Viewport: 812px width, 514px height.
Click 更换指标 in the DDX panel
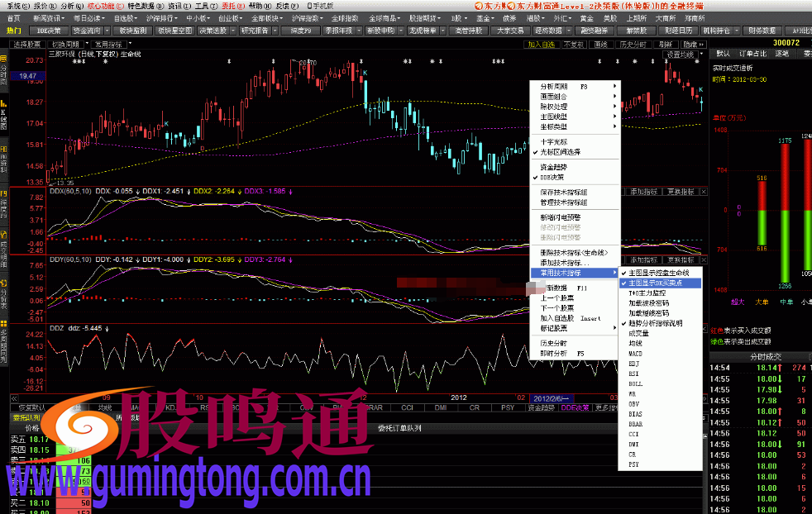(x=680, y=192)
